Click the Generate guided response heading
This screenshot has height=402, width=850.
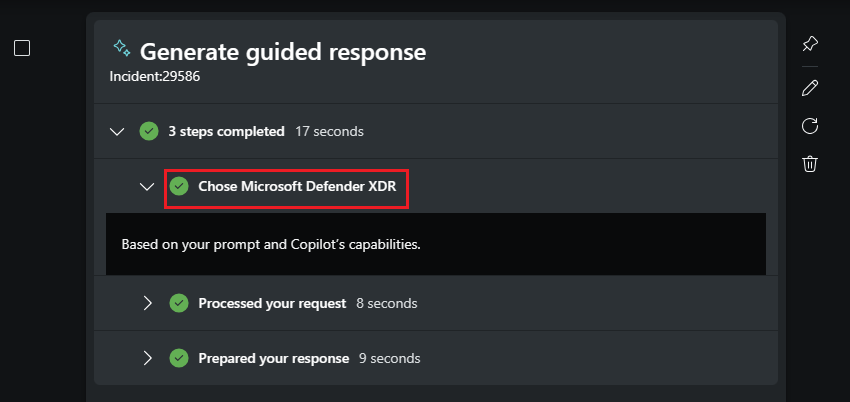coord(283,51)
